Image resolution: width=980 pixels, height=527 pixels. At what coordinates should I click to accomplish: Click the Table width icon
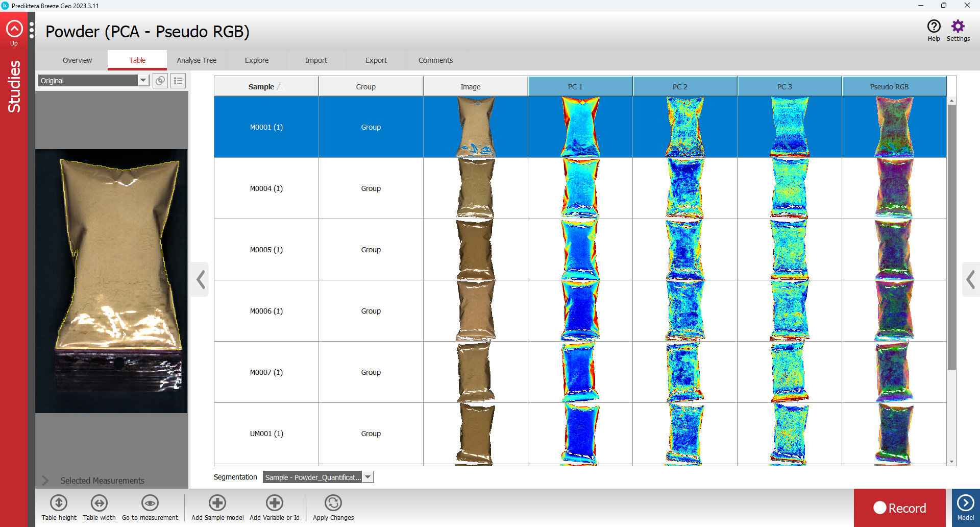pyautogui.click(x=99, y=503)
